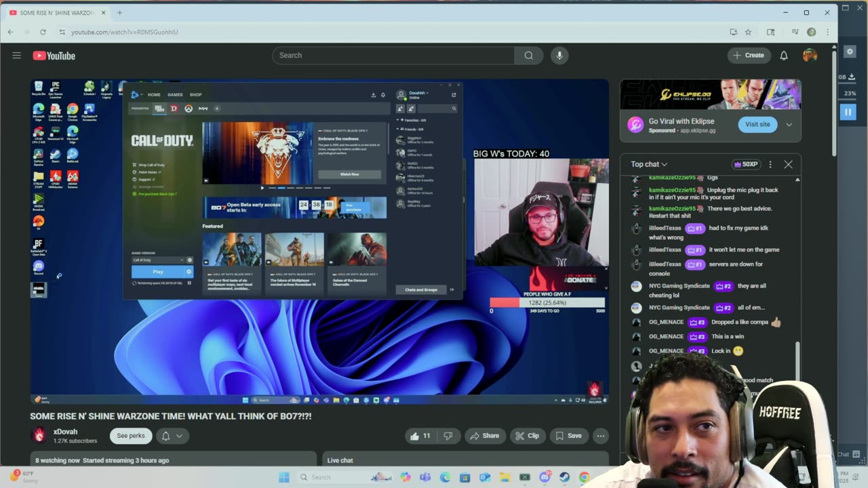
Task: Open the Eklipse.gg ad banner image
Action: 711,94
